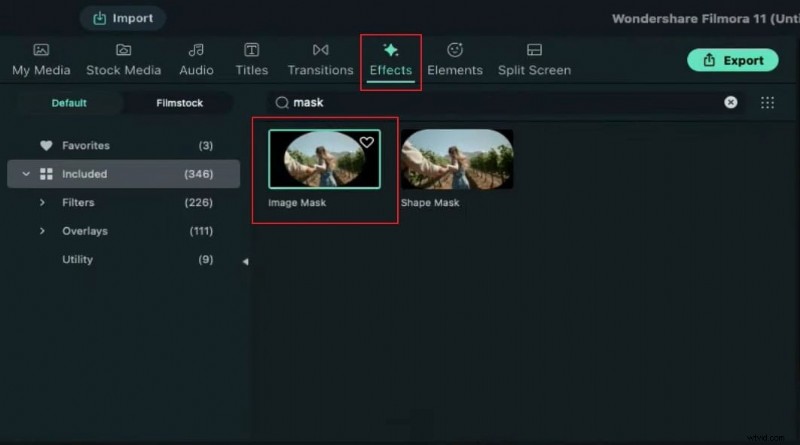Select the Effects tab
Viewport: 800px width, 445px height.
click(391, 61)
